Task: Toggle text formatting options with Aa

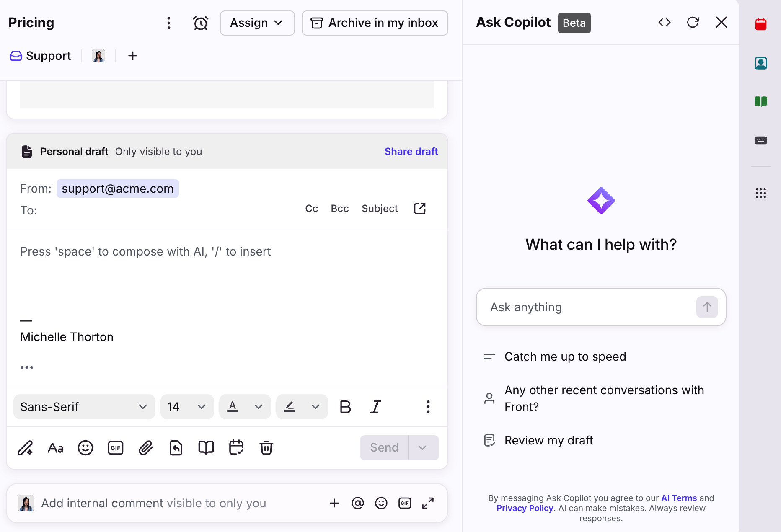Action: tap(55, 448)
